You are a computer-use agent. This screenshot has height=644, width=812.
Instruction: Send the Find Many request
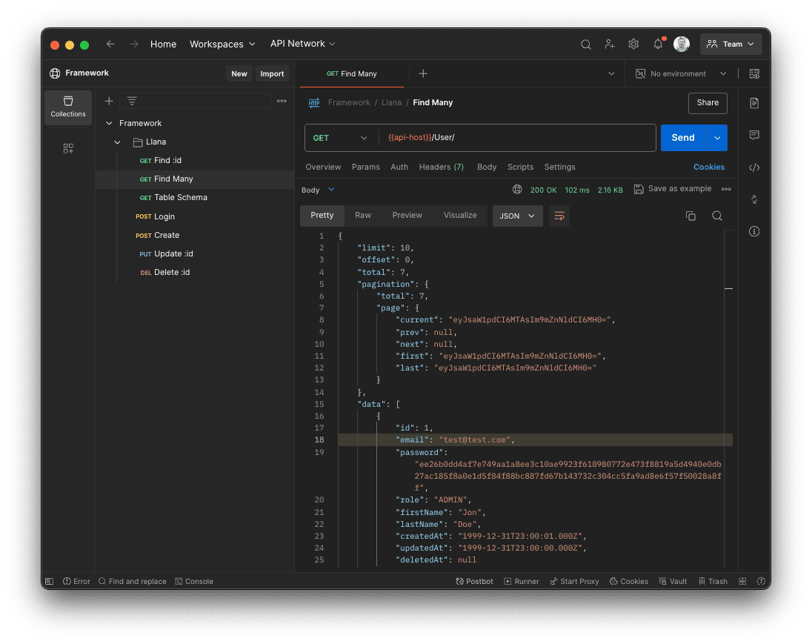[x=682, y=137]
